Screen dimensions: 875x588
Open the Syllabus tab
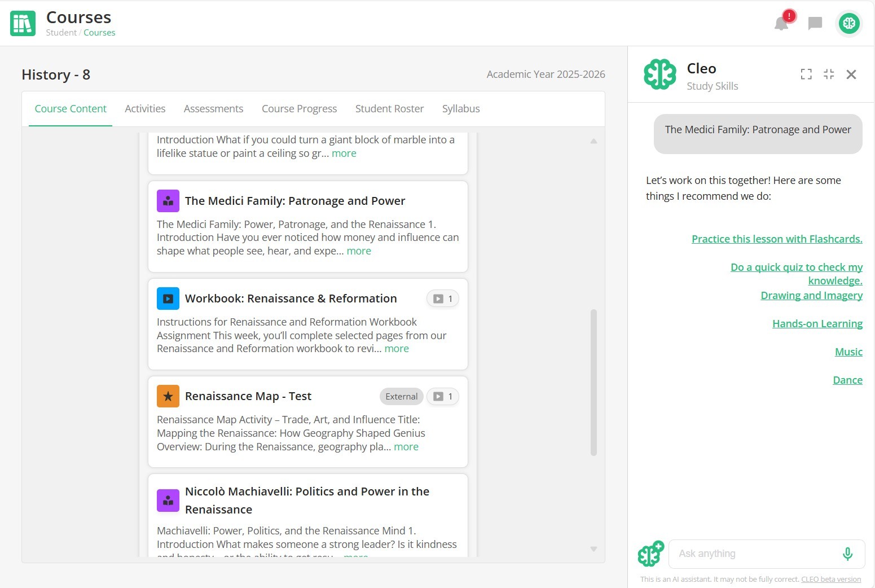point(461,109)
